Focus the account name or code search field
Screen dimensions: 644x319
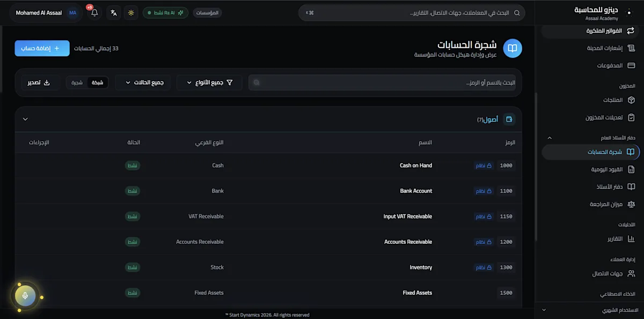(382, 83)
